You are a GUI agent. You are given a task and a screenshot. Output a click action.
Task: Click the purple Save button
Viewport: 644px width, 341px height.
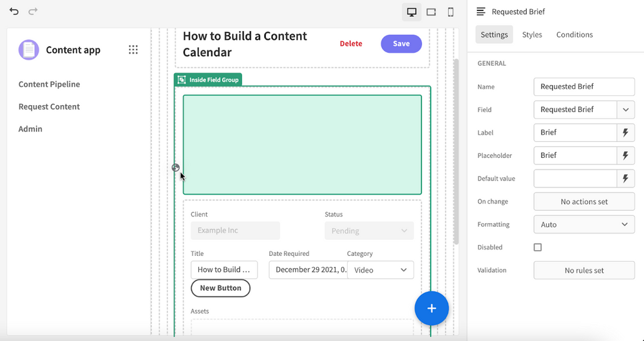(401, 44)
